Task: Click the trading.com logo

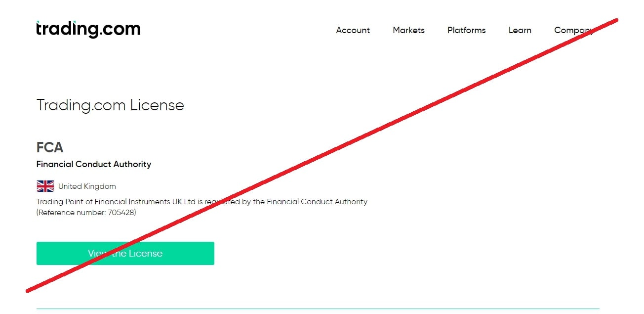Action: 88,29
